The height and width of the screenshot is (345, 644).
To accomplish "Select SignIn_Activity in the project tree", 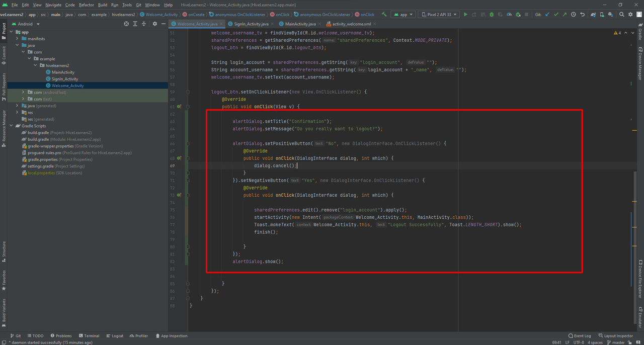I will pyautogui.click(x=64, y=79).
